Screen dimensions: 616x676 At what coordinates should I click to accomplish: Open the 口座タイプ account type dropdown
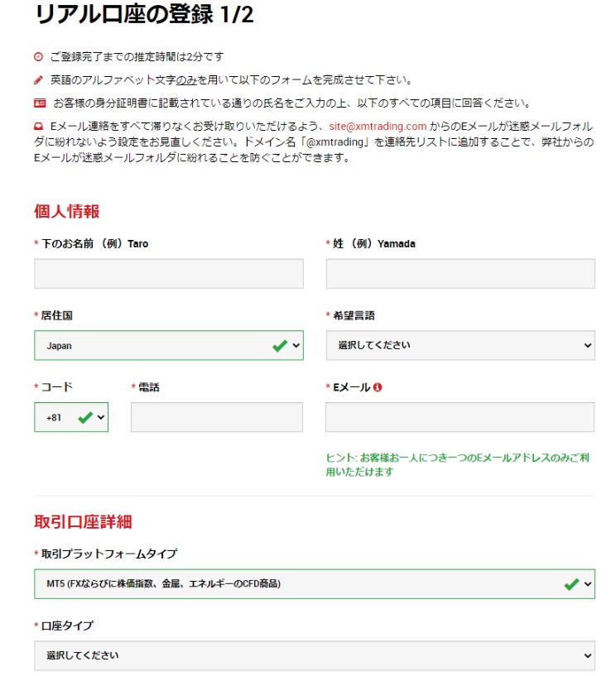315,655
